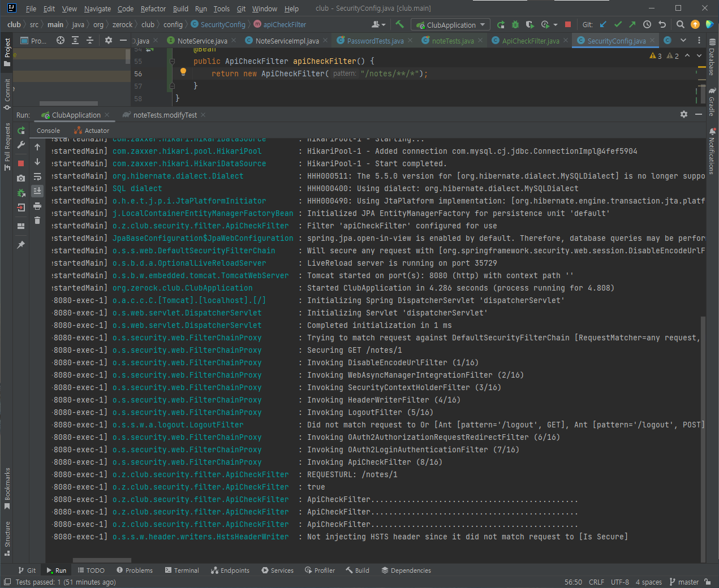Run ClubApplication with Coverage shield icon
The width and height of the screenshot is (719, 588).
pyautogui.click(x=529, y=24)
